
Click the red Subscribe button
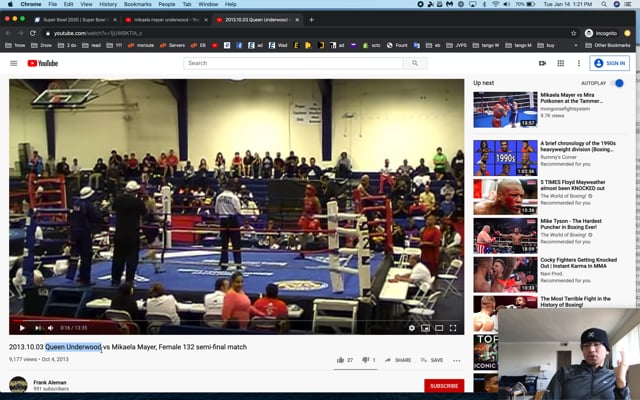point(444,386)
